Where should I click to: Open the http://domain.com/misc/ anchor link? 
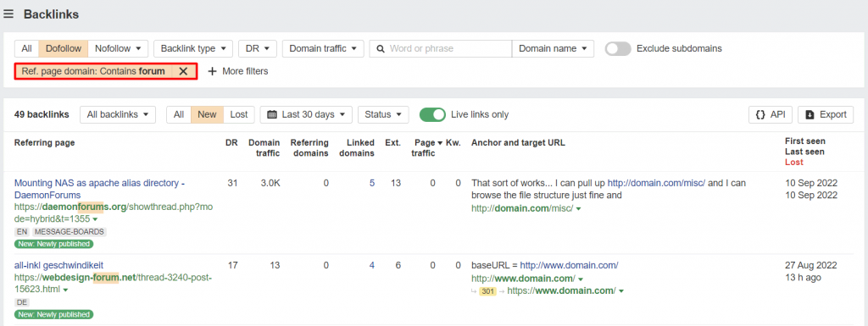(657, 183)
